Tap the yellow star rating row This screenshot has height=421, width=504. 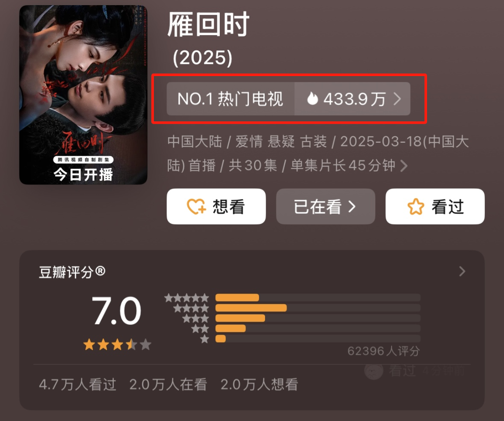[x=117, y=344]
